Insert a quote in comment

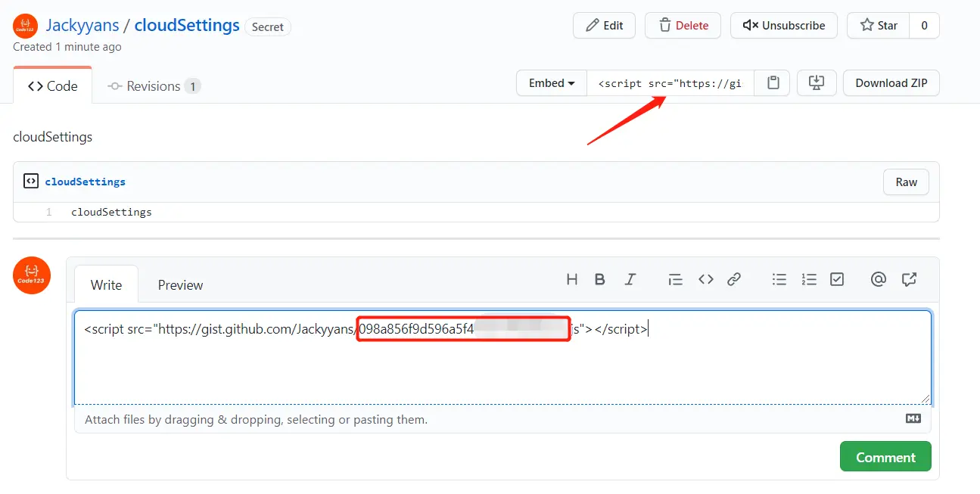[x=676, y=279]
